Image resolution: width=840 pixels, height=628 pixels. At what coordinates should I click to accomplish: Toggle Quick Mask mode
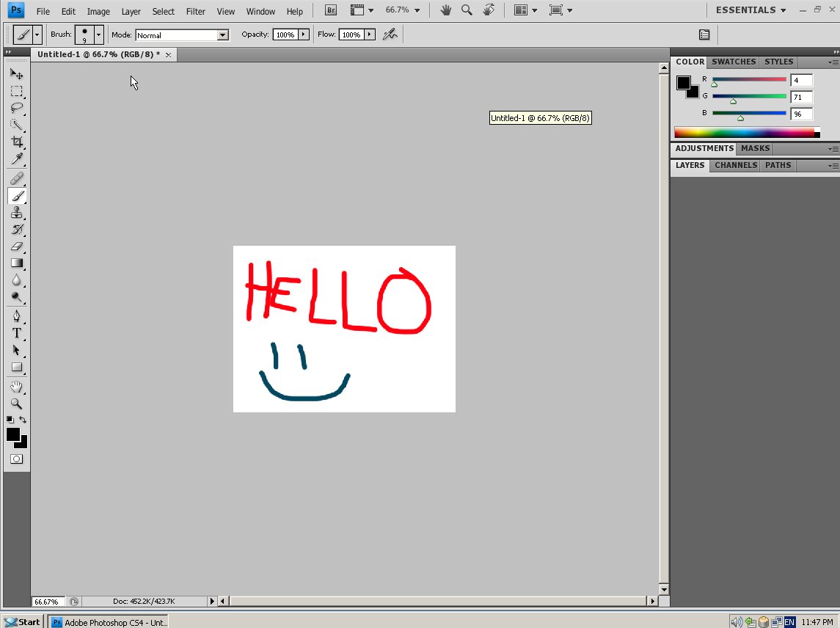click(x=17, y=459)
